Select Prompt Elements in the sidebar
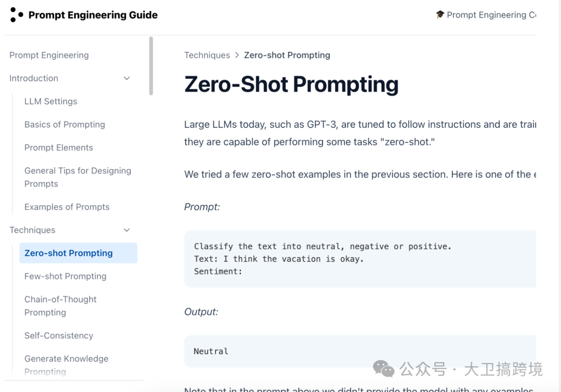Viewport: 561px width, 392px height. (59, 147)
